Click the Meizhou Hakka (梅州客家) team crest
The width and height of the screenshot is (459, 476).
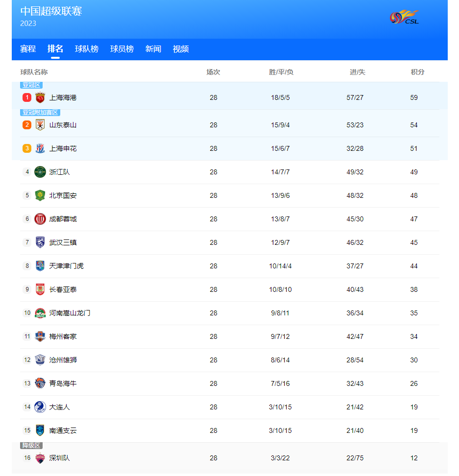(x=40, y=336)
